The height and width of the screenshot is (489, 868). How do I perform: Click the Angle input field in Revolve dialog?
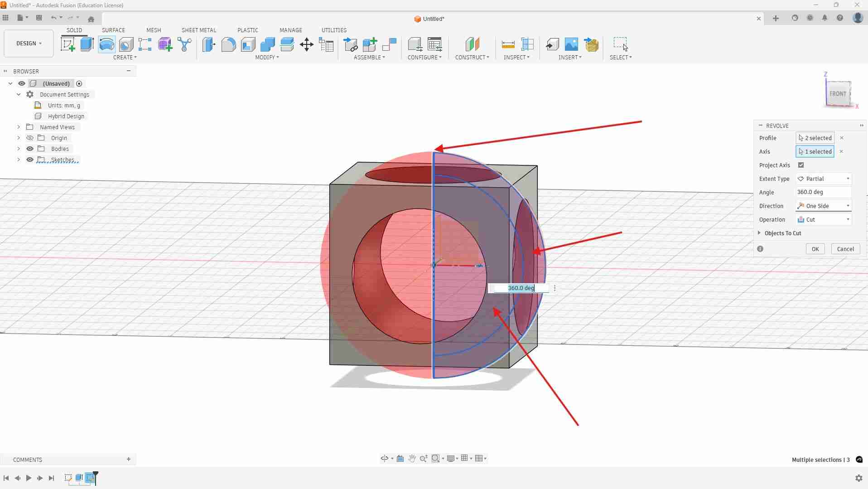tap(824, 192)
